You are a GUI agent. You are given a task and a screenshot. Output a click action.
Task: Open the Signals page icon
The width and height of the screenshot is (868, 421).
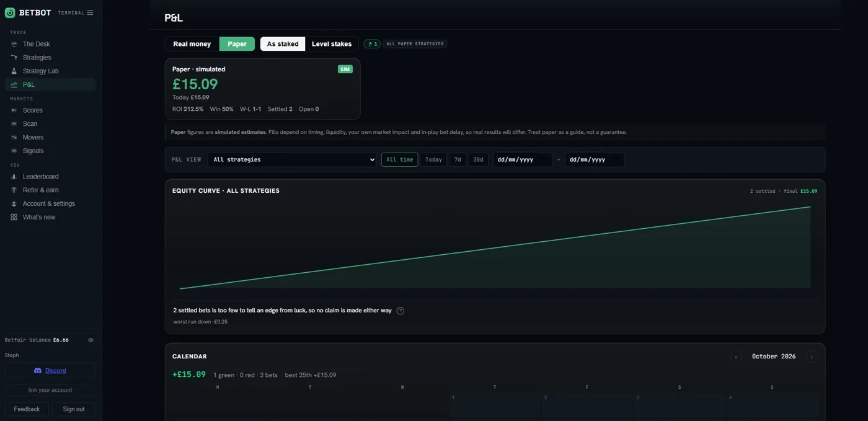click(14, 151)
